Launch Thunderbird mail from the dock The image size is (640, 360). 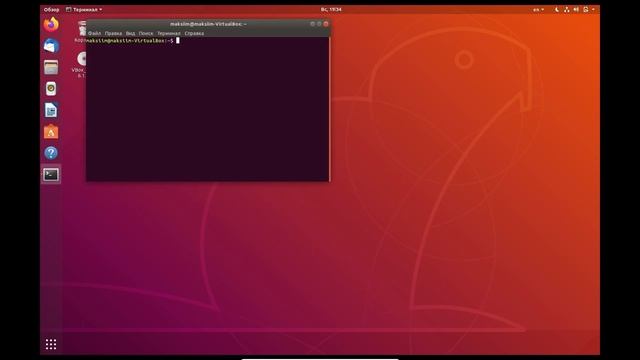pos(51,46)
